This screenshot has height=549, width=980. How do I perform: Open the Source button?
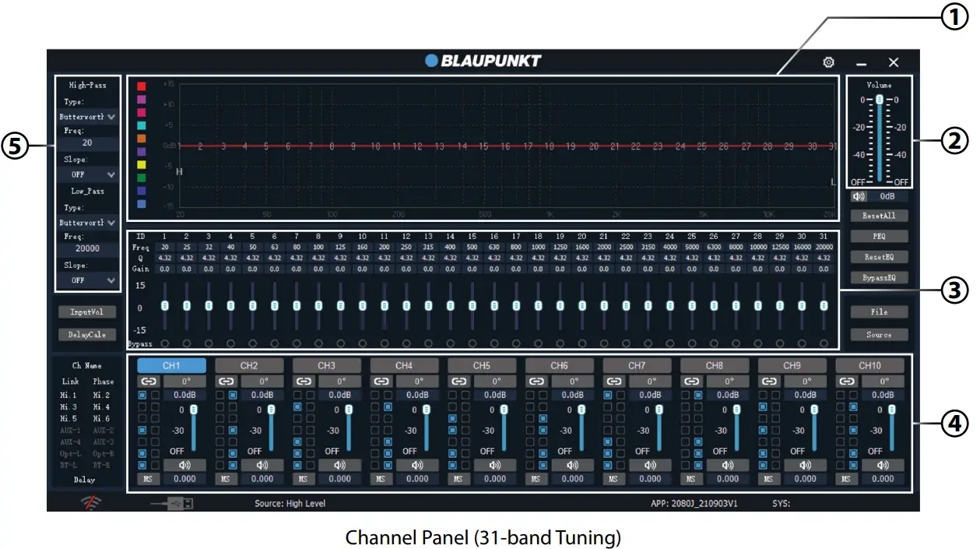pos(879,334)
